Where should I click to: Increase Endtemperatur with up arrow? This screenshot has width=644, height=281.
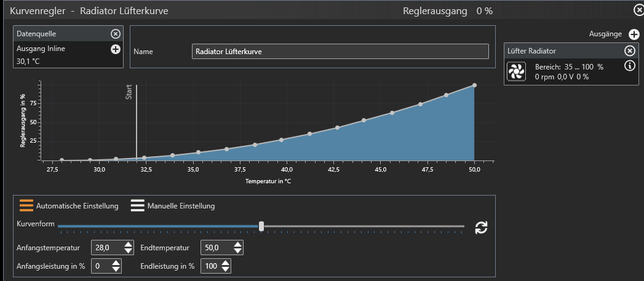click(x=237, y=245)
